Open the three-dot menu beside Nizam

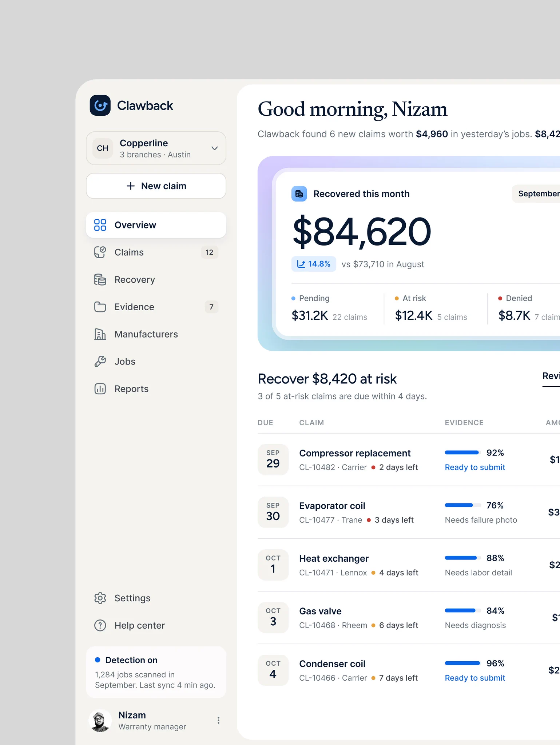218,720
